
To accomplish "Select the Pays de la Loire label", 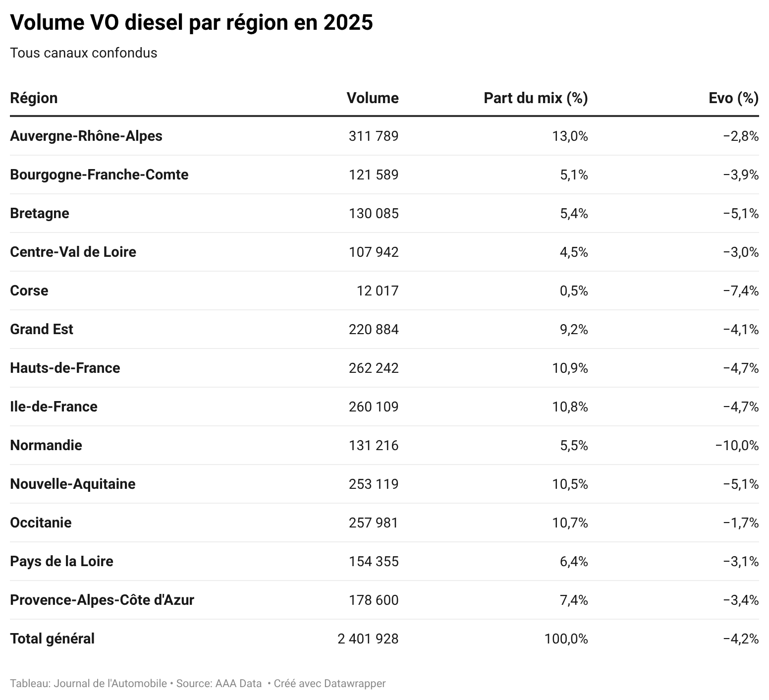I will tap(61, 561).
